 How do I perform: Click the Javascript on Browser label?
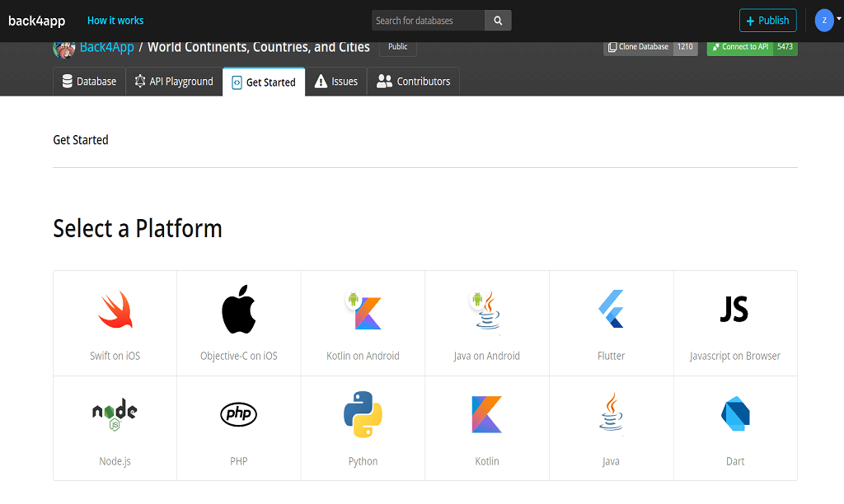(x=734, y=356)
